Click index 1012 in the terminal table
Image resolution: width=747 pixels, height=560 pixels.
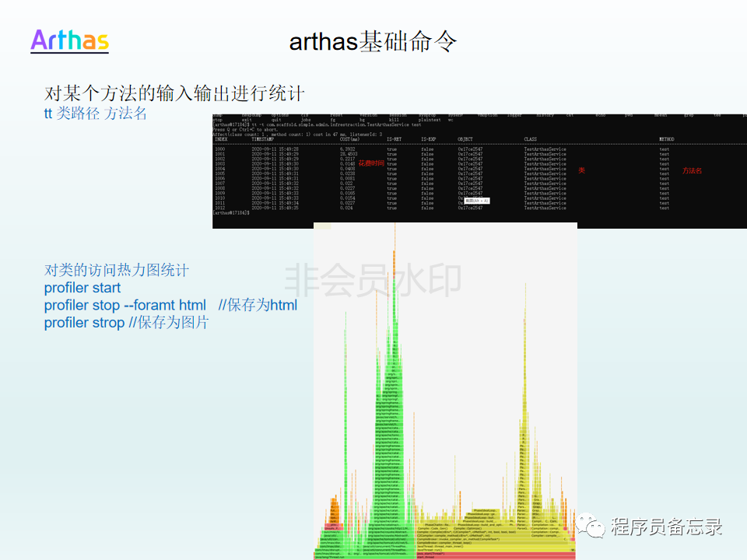219,208
